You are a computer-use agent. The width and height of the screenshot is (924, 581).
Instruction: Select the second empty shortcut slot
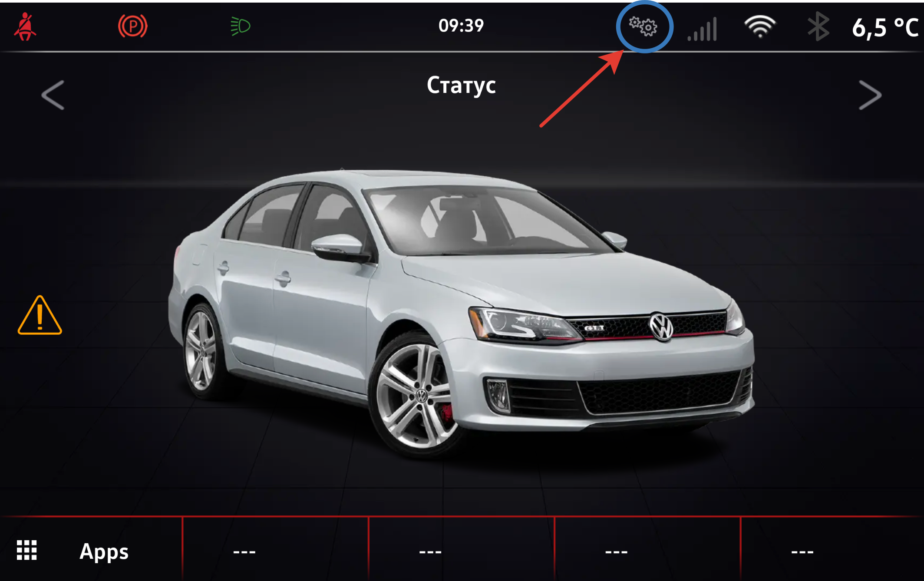point(430,551)
